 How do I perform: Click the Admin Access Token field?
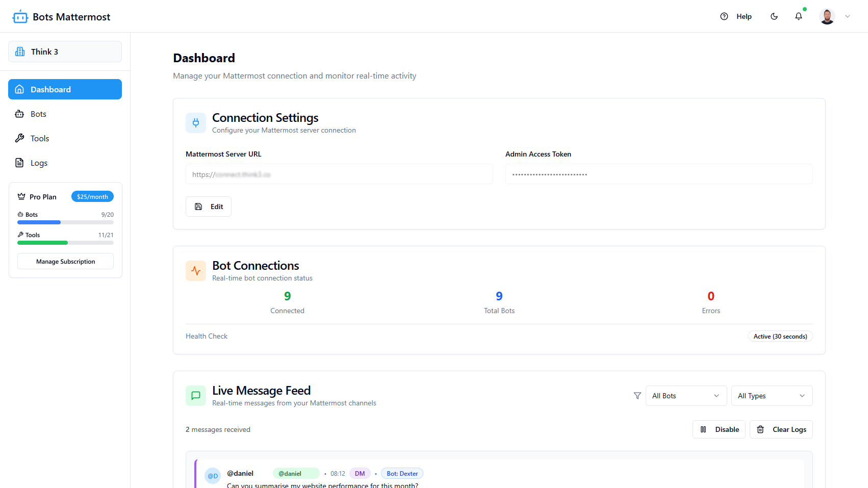(659, 174)
